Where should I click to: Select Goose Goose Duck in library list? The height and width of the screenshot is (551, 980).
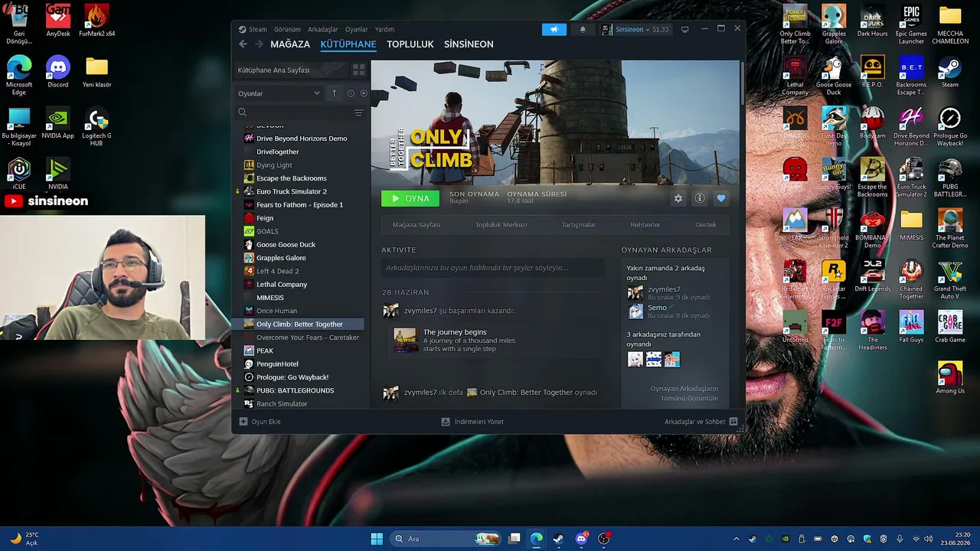point(286,245)
